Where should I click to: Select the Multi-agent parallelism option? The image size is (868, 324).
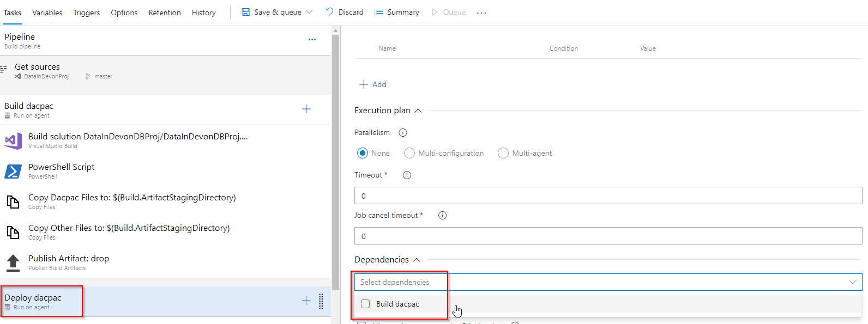(503, 154)
